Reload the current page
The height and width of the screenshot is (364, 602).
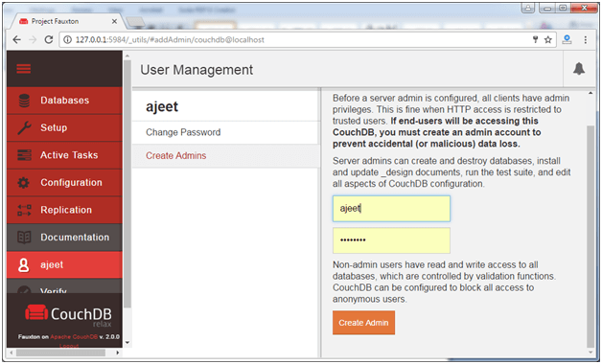[49, 39]
